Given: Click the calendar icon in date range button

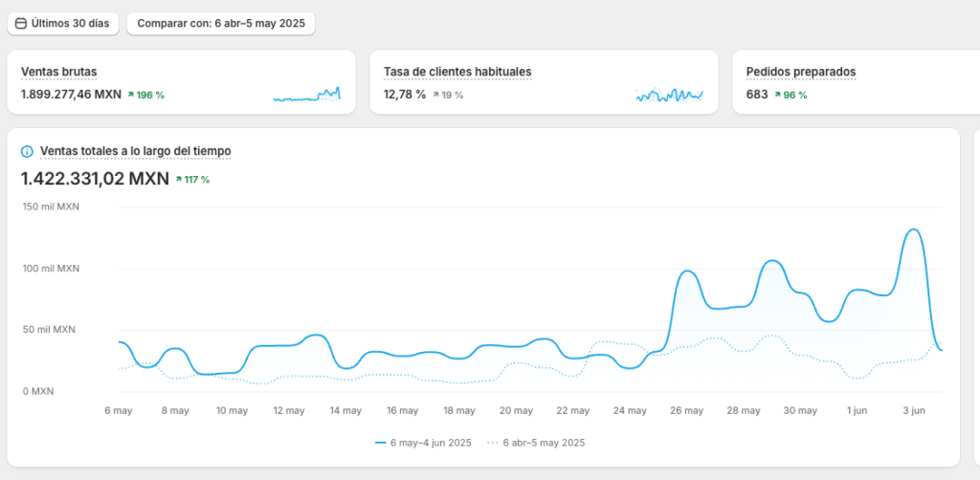Looking at the screenshot, I should click(21, 23).
